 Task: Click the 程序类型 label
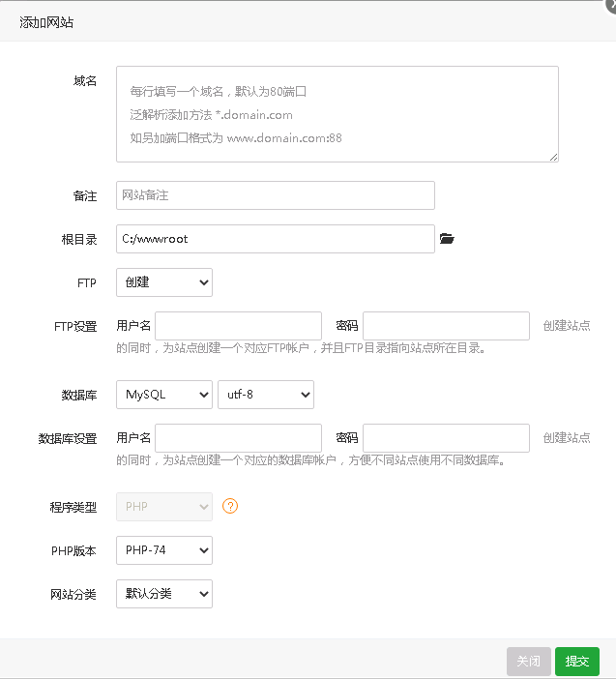coord(73,507)
